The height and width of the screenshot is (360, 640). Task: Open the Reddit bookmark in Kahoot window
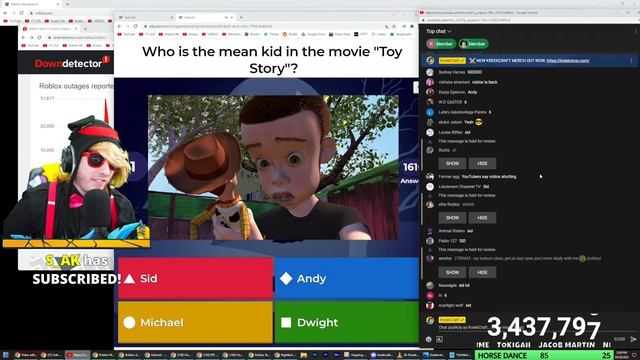[290, 34]
